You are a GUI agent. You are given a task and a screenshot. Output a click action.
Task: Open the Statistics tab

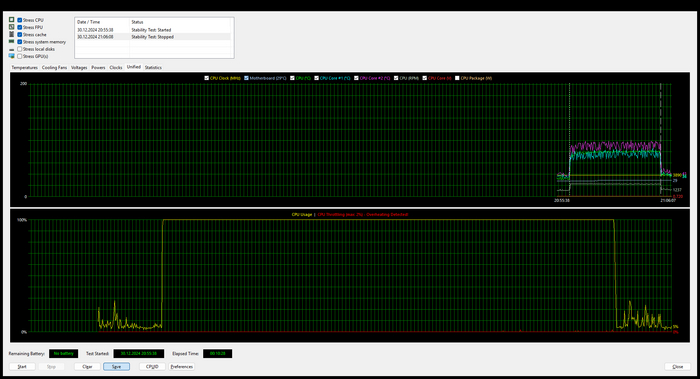point(153,67)
